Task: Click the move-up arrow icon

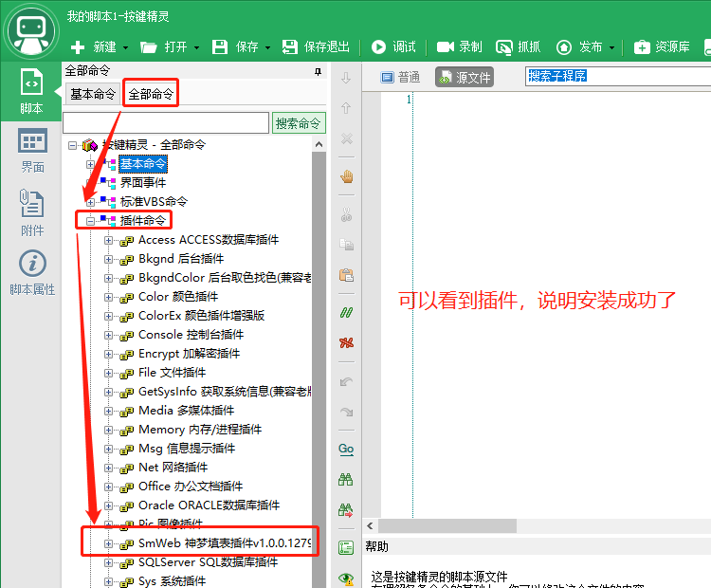Action: [x=346, y=108]
